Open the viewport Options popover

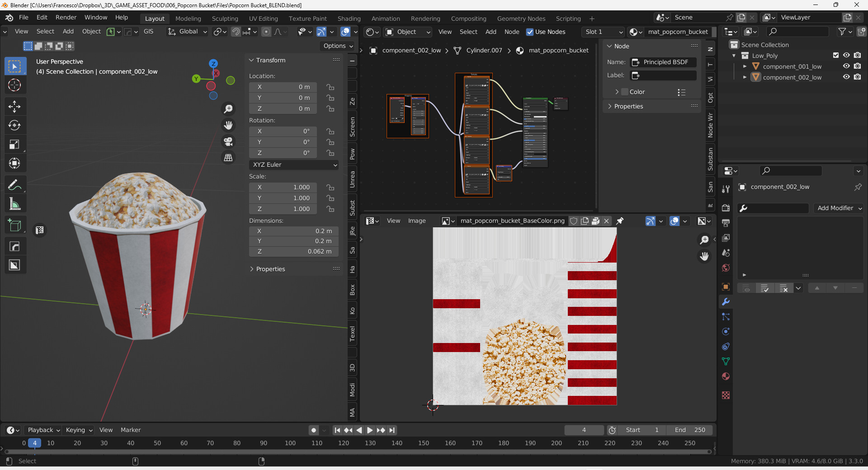pyautogui.click(x=338, y=46)
